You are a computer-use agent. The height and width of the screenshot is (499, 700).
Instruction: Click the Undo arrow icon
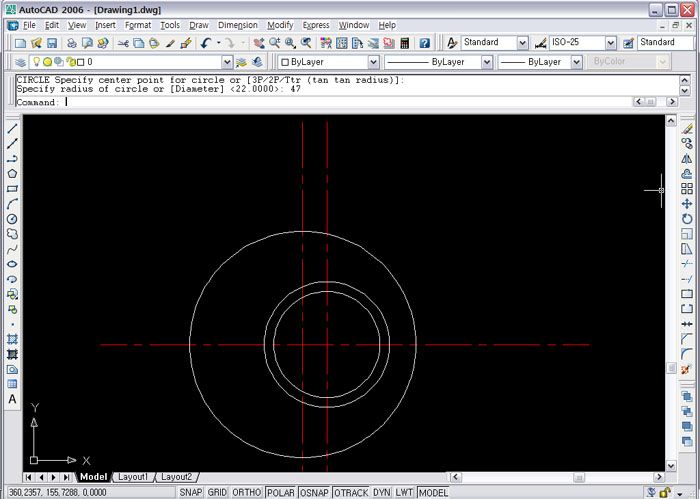click(206, 43)
